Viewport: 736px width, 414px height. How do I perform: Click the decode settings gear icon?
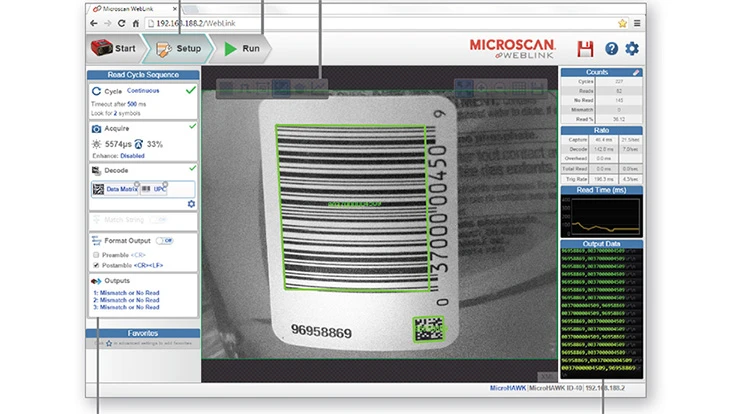pos(191,204)
